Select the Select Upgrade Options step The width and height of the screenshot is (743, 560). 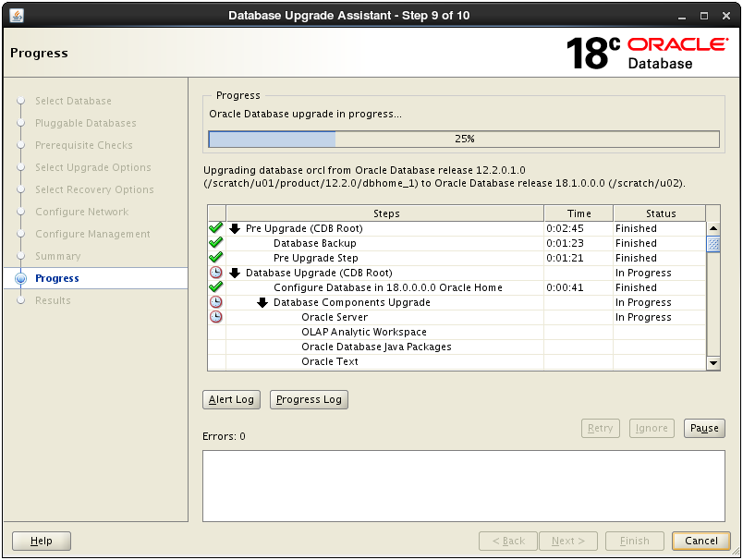click(x=93, y=167)
